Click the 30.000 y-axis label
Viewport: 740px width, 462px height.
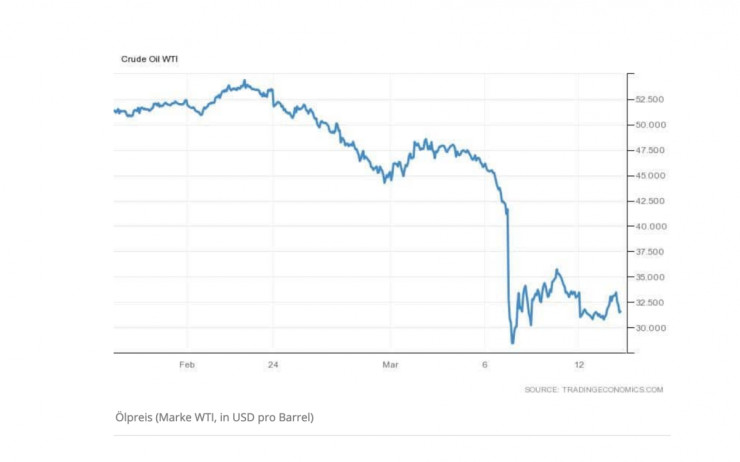pyautogui.click(x=650, y=328)
